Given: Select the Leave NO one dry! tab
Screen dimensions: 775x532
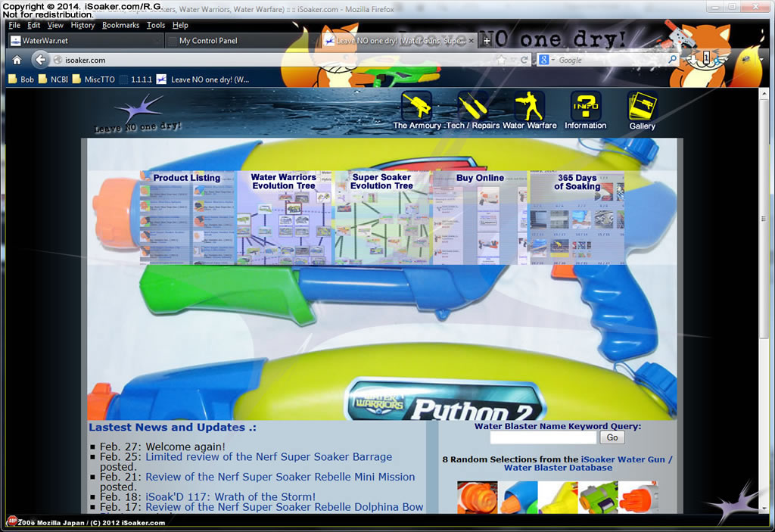Looking at the screenshot, I should coord(398,41).
